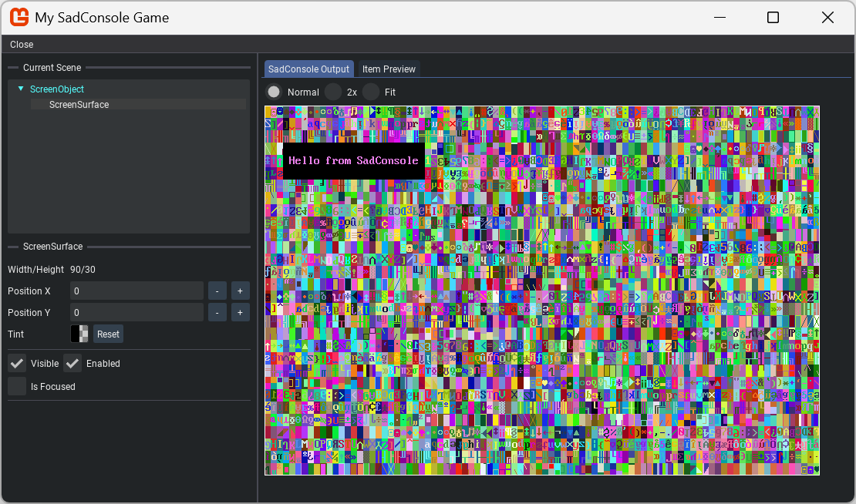Increment Position X with the plus button

pos(240,291)
